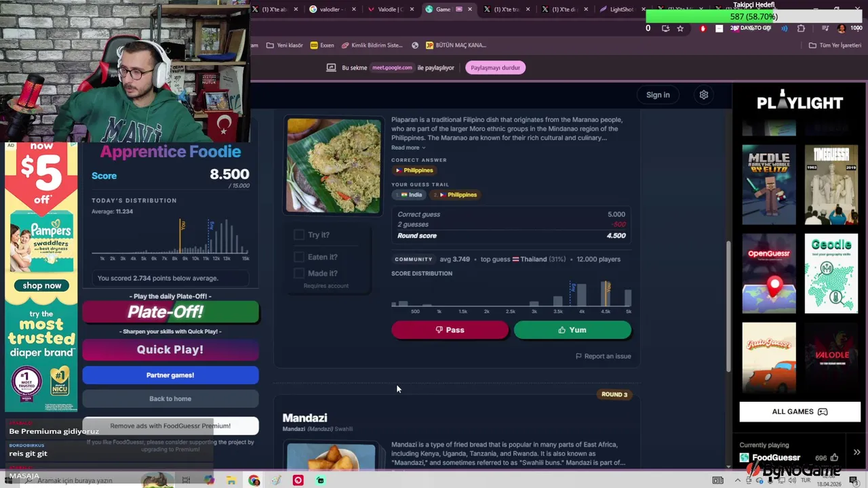Click the Mandazi dish title
The height and width of the screenshot is (488, 868).
click(x=304, y=418)
